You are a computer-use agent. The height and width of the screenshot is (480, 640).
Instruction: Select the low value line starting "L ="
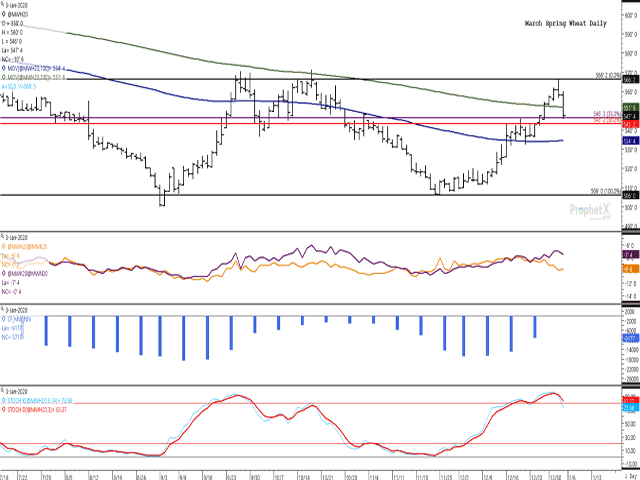point(12,41)
